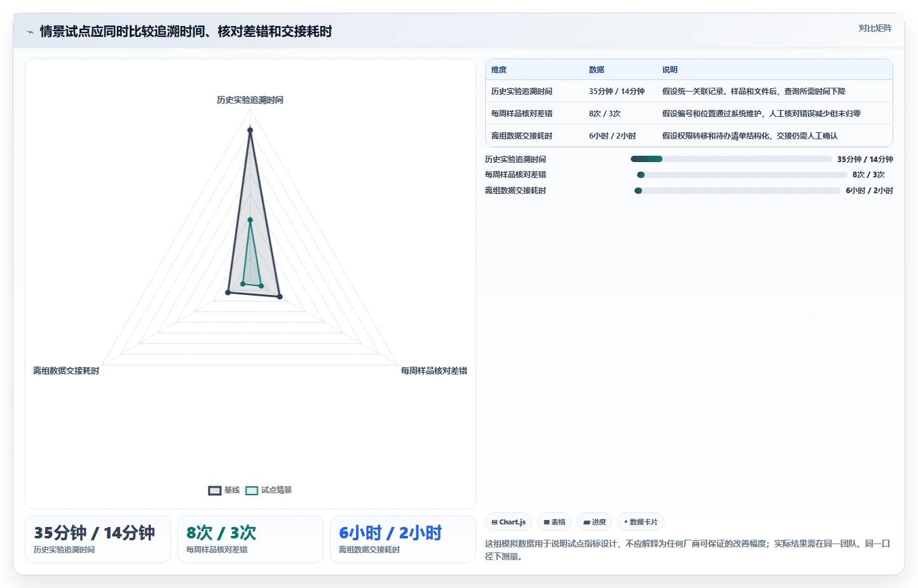Click baseline top data point on radar
The width and height of the screenshot is (918, 588).
pos(250,130)
